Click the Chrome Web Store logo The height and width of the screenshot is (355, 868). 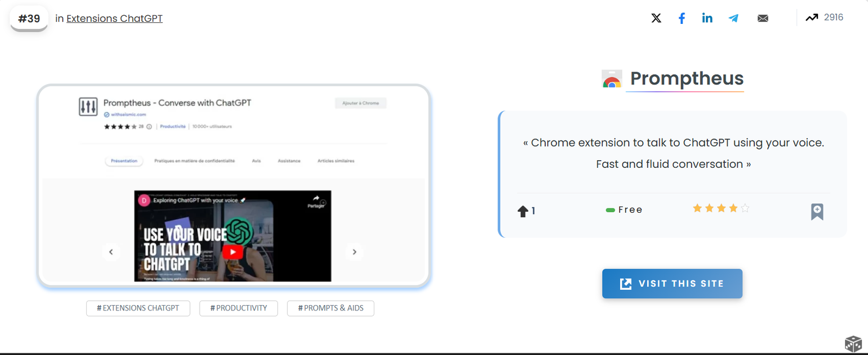(x=612, y=79)
